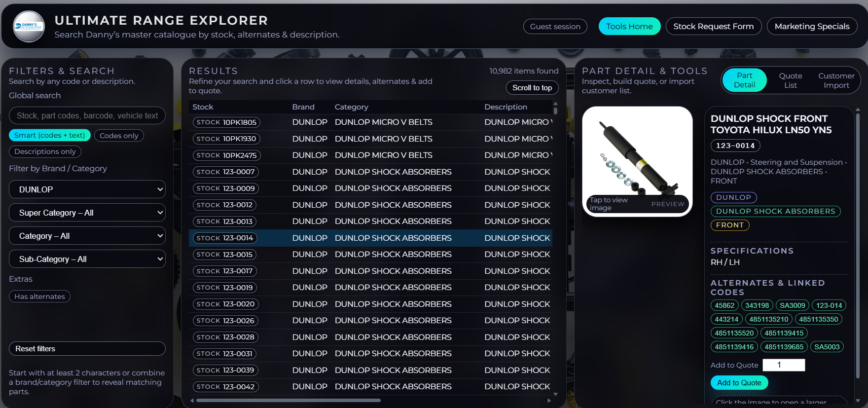Click the results scroll-down arrow
This screenshot has height=408, width=868.
click(x=555, y=394)
